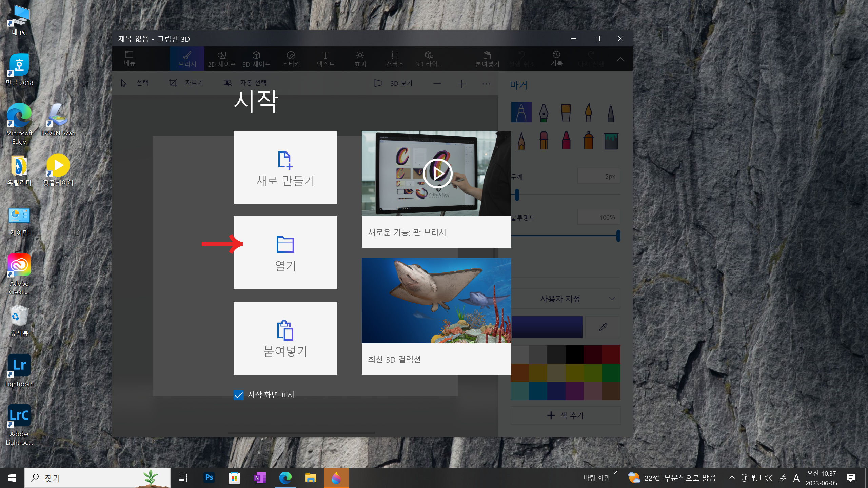Image resolution: width=868 pixels, height=488 pixels.
Task: Toggle 시작 화면 표시 checkbox
Action: click(x=238, y=394)
